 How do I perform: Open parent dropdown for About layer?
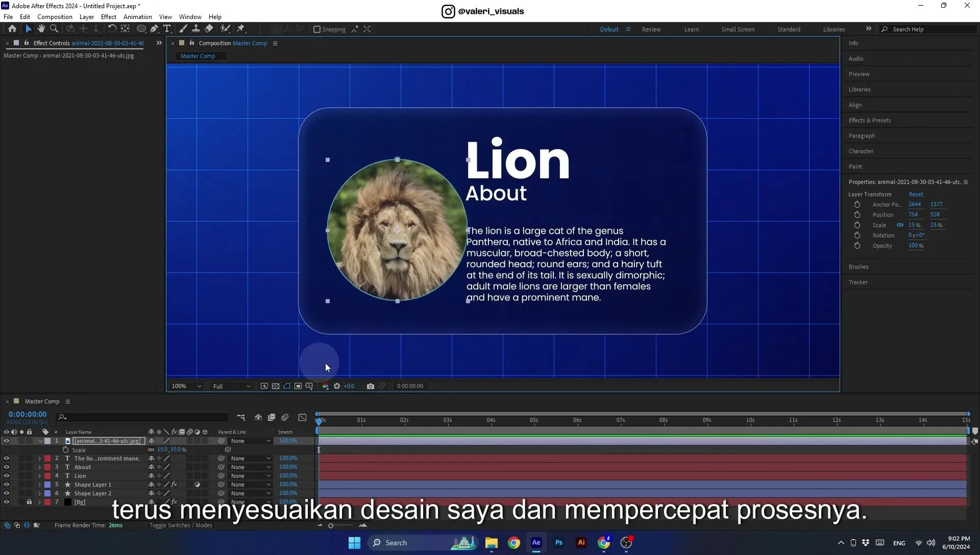click(250, 467)
